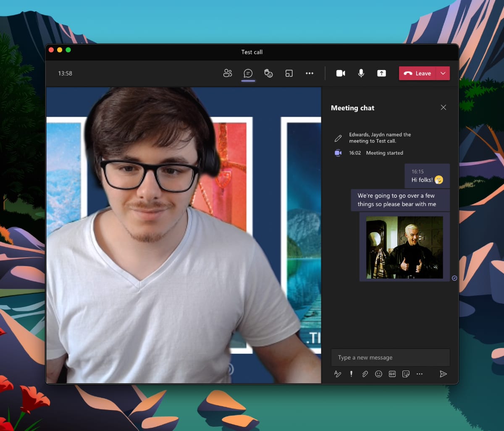This screenshot has height=431, width=504.
Task: Mute the microphone
Action: tap(361, 73)
